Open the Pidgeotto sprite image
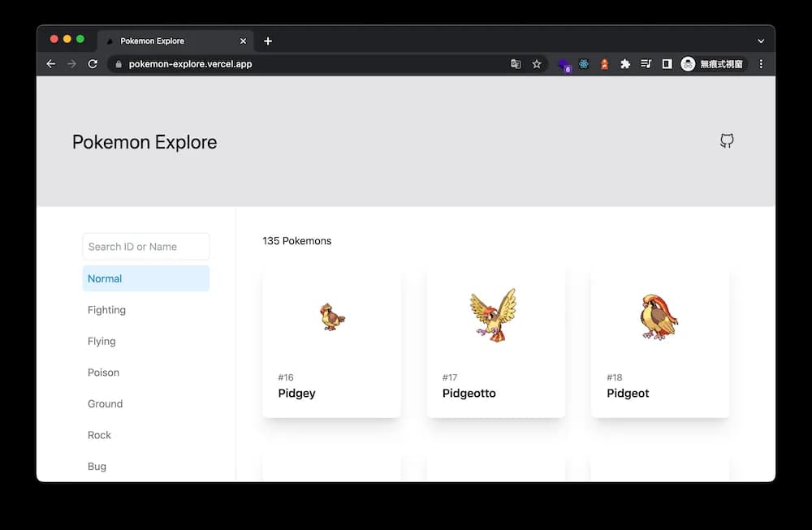Screen dimensions: 812x530 (494, 315)
